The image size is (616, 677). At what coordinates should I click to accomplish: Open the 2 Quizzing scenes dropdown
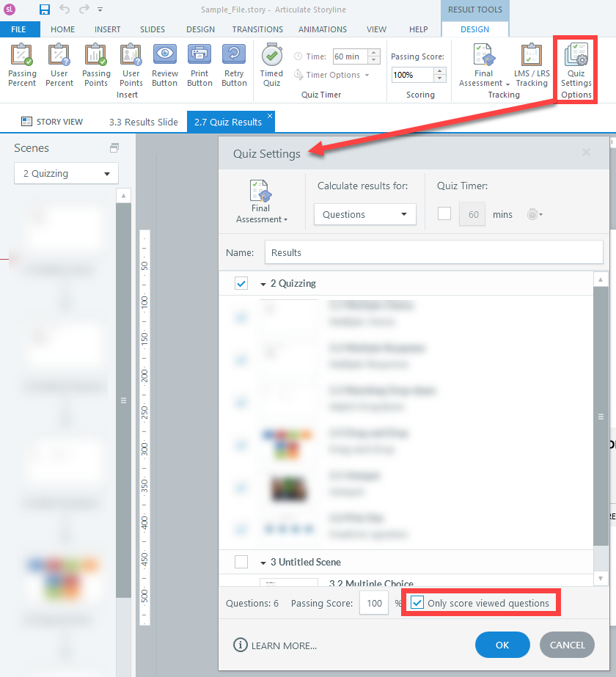[x=66, y=173]
